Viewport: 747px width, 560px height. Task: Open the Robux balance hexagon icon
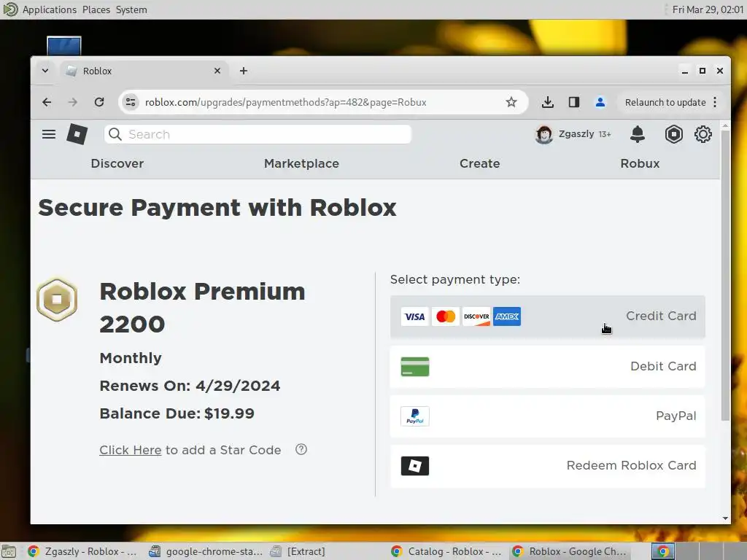[673, 134]
